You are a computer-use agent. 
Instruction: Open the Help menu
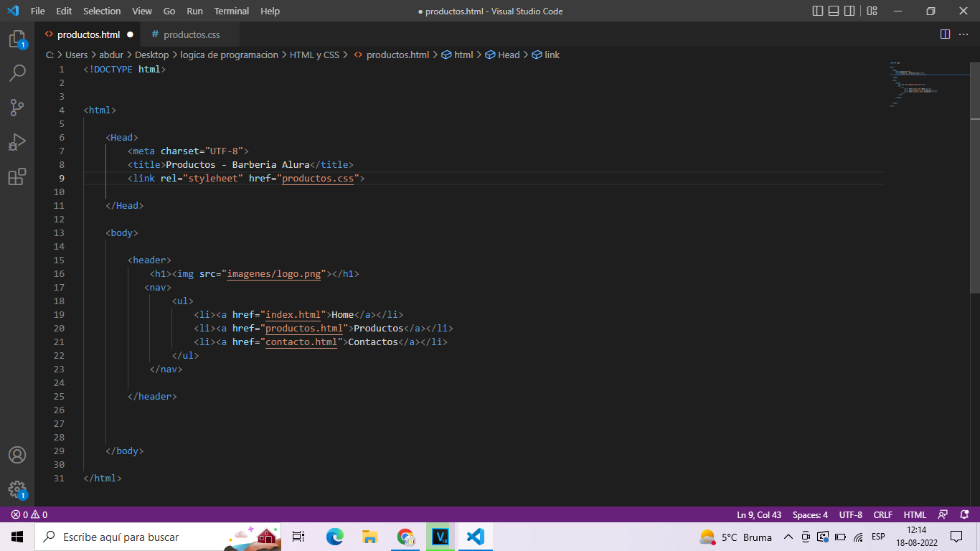[270, 11]
